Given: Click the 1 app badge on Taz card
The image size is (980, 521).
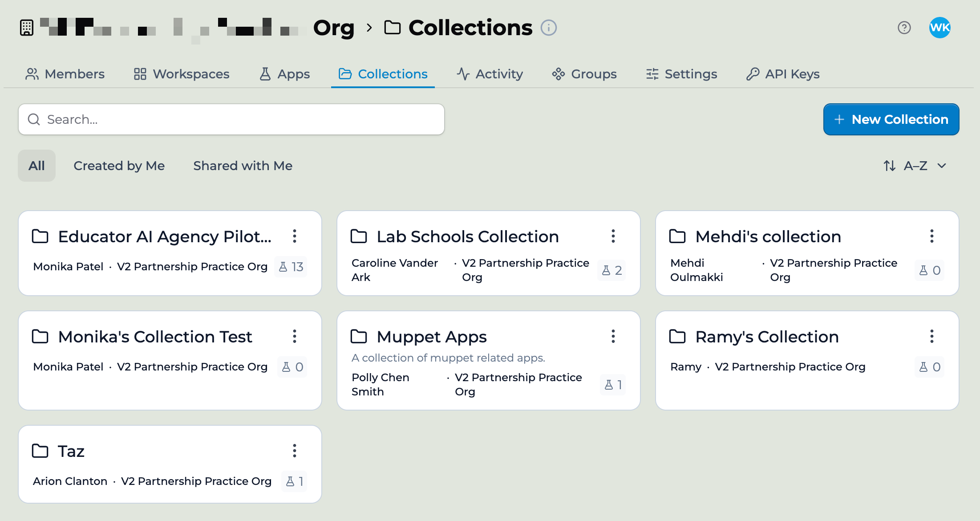Looking at the screenshot, I should 294,481.
